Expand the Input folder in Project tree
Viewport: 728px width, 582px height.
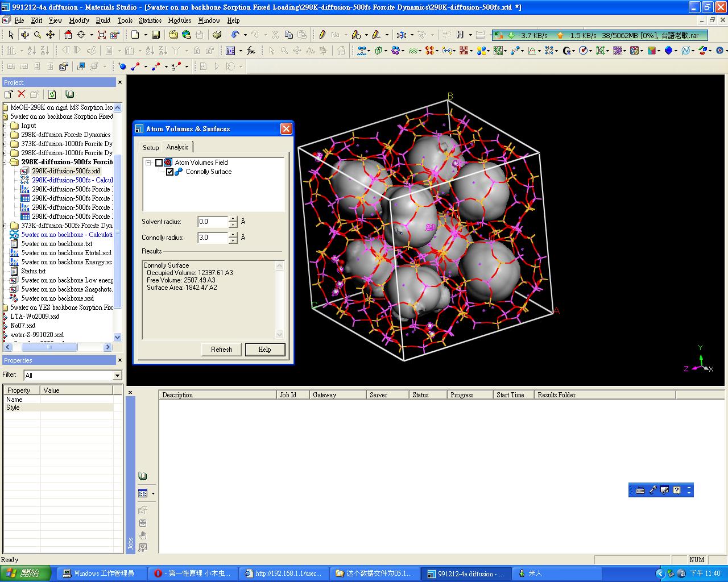(5, 126)
